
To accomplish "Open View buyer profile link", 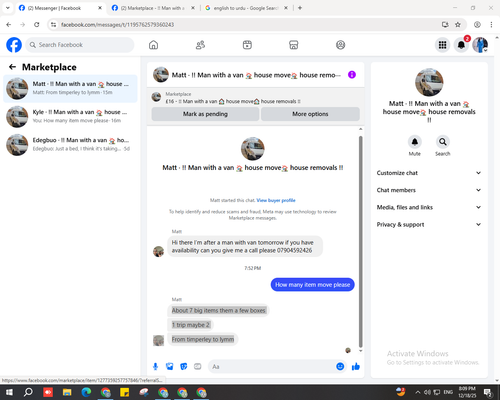I will [x=276, y=200].
